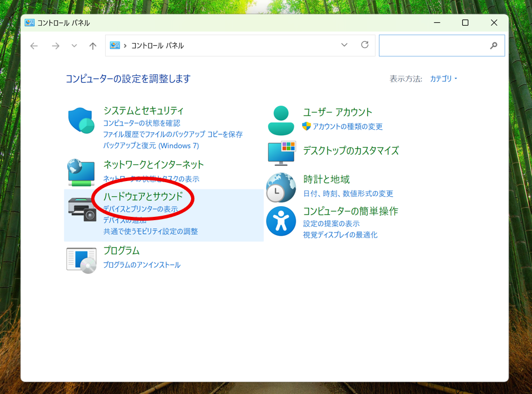
Task: Click the Clock and Region icon
Action: 281,187
